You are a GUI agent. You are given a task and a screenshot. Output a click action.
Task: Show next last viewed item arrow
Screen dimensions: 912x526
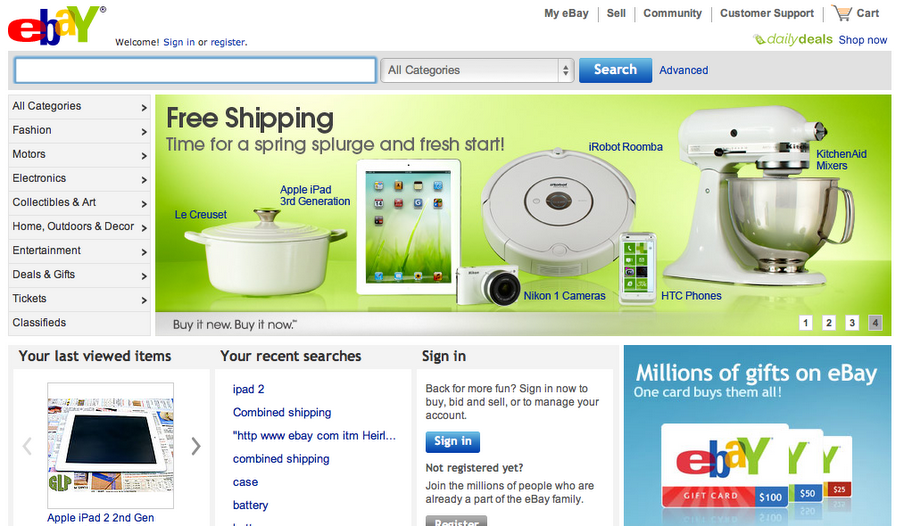pos(196,446)
